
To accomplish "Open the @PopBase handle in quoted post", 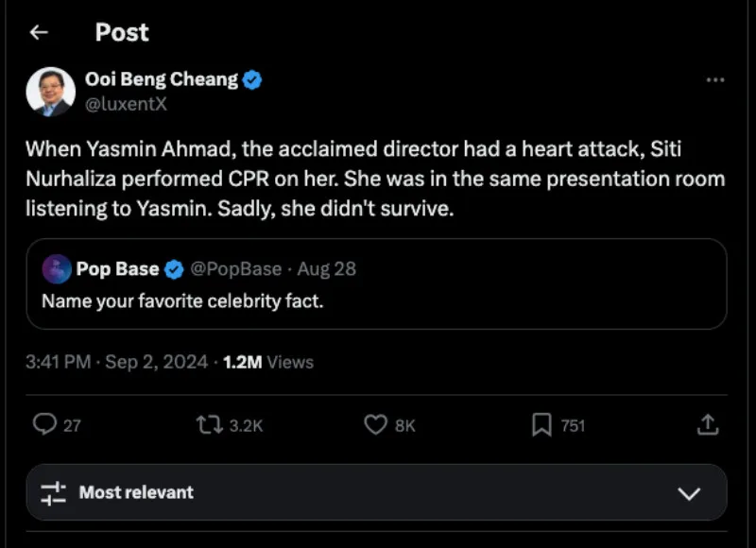I will 236,269.
